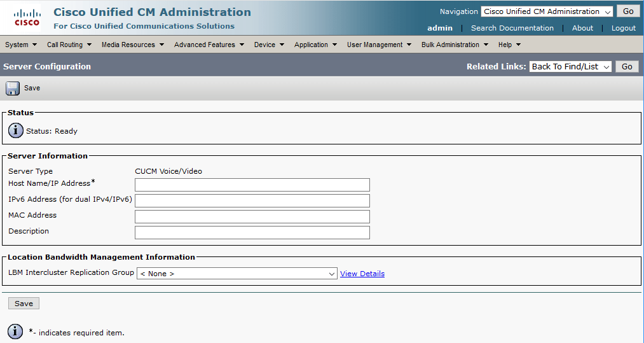Screen dimensions: 644x343
Task: Focus the Host Name/IP Address field
Action: click(252, 185)
